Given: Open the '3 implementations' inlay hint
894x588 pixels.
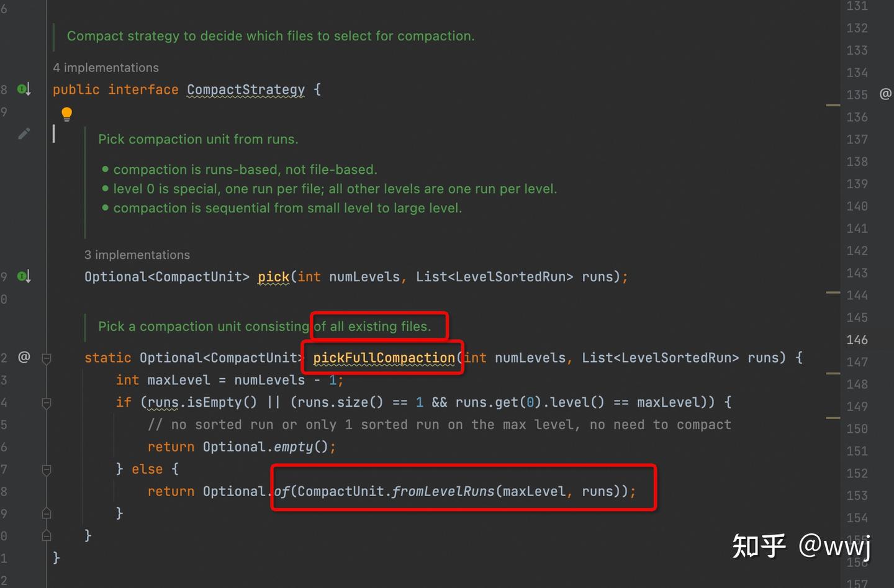Looking at the screenshot, I should click(x=137, y=255).
